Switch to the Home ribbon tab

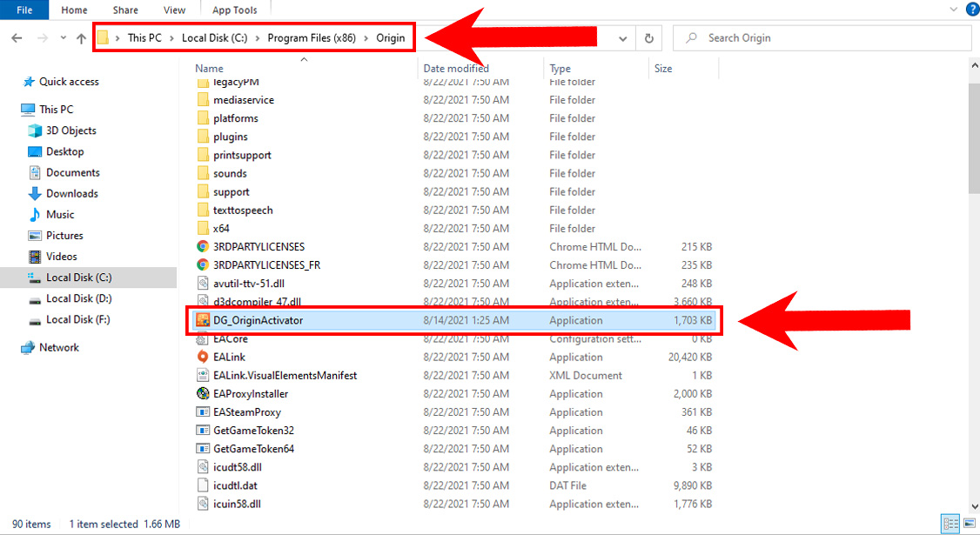[x=74, y=10]
